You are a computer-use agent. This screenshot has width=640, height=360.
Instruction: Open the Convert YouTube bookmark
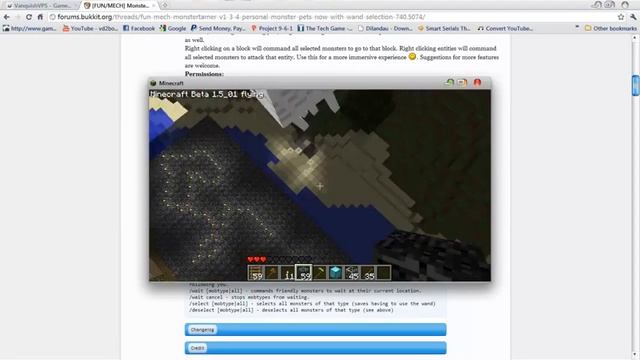pos(505,29)
